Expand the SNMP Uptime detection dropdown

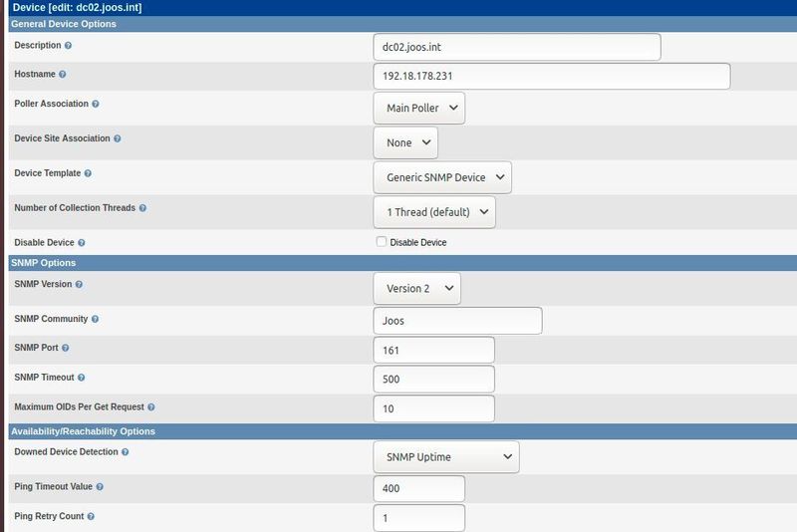446,457
